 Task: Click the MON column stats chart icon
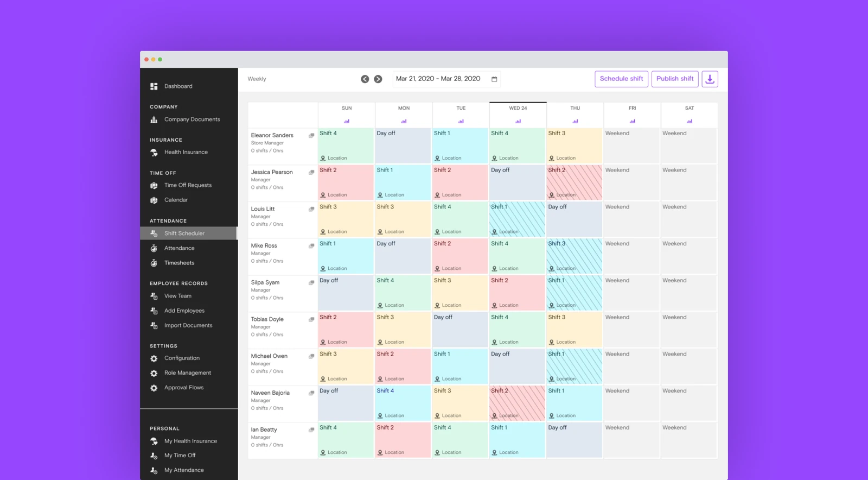coord(404,121)
